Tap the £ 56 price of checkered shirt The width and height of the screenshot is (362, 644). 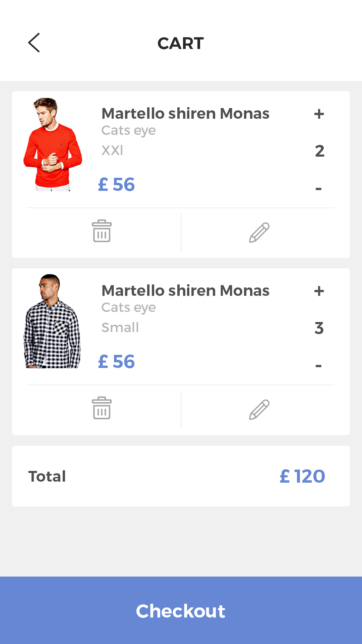[x=116, y=362]
